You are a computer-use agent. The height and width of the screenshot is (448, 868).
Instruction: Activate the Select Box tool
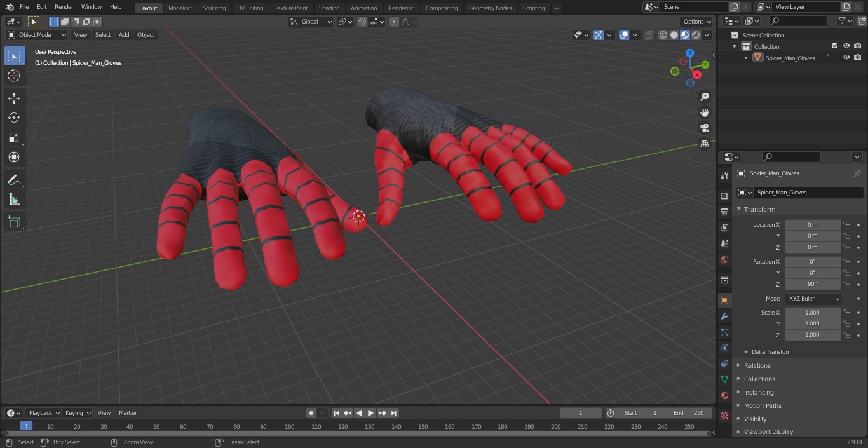click(14, 56)
